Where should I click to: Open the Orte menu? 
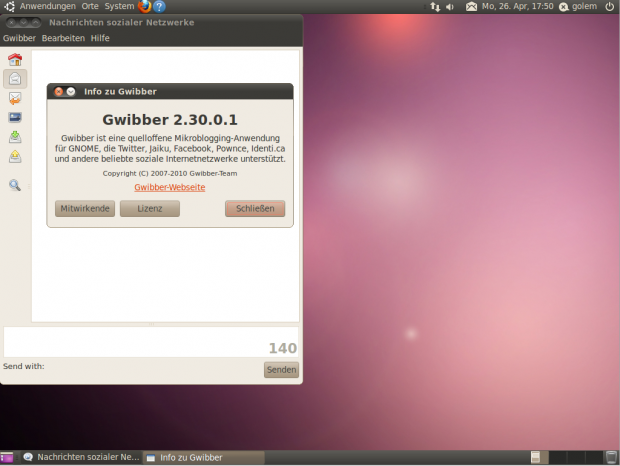(90, 6)
